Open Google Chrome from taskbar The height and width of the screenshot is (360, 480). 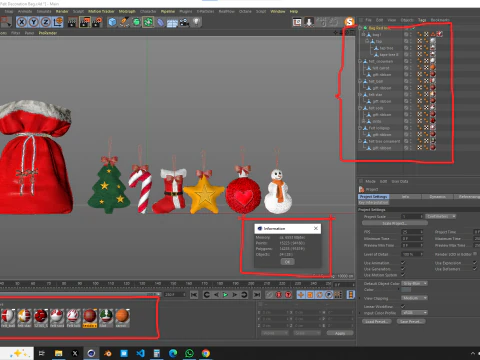click(x=206, y=353)
